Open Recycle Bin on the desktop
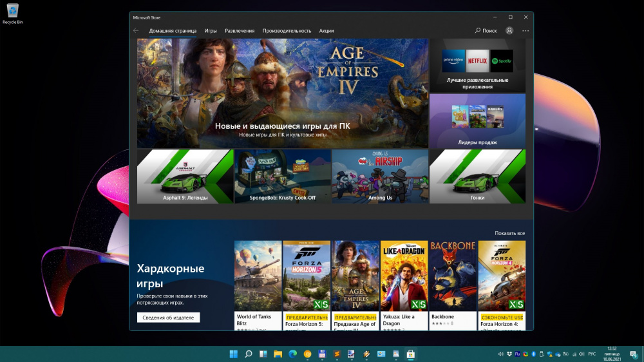644x362 pixels. click(x=13, y=13)
